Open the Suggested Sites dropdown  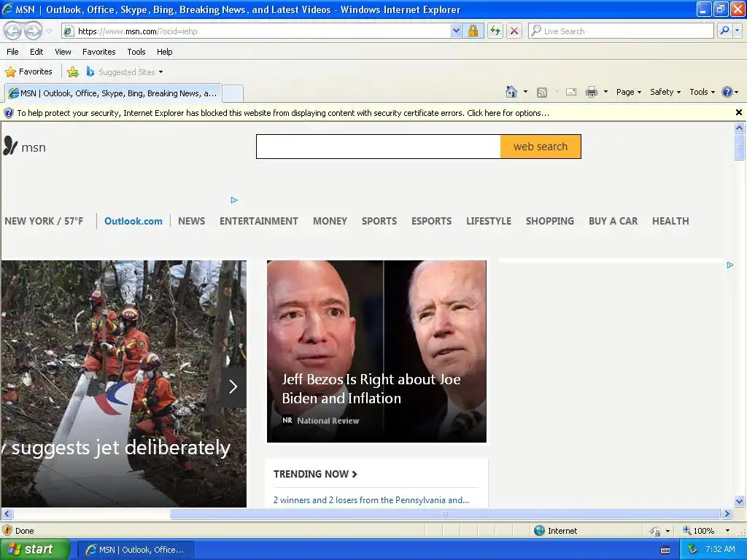tap(124, 72)
